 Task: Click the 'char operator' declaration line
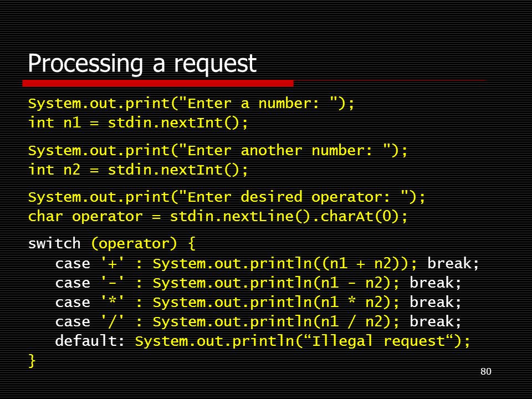point(217,217)
